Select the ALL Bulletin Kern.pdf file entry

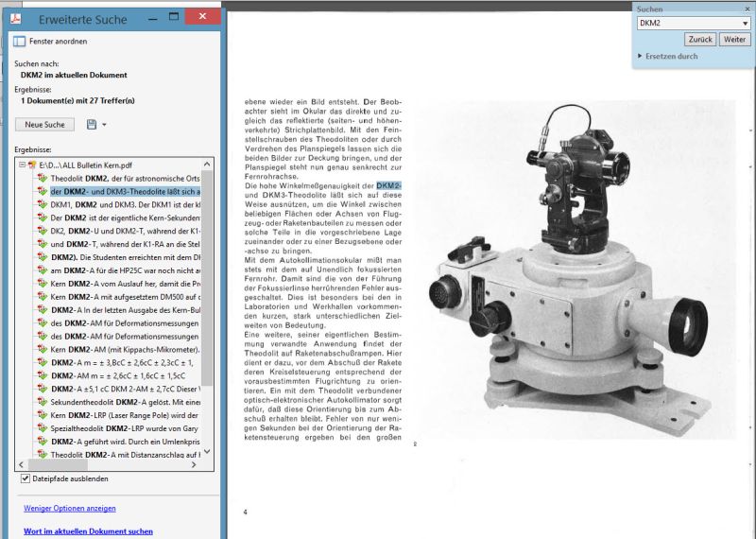point(86,165)
